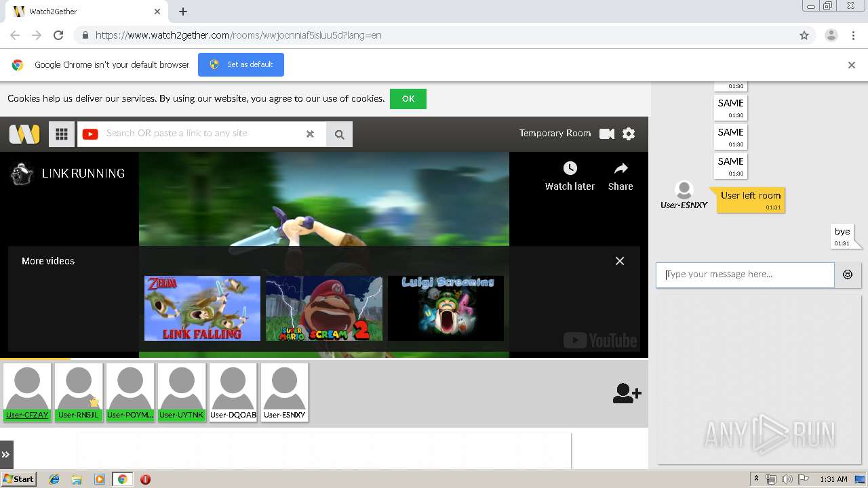Open the YouTube logo link
The image size is (868, 488).
[x=600, y=340]
